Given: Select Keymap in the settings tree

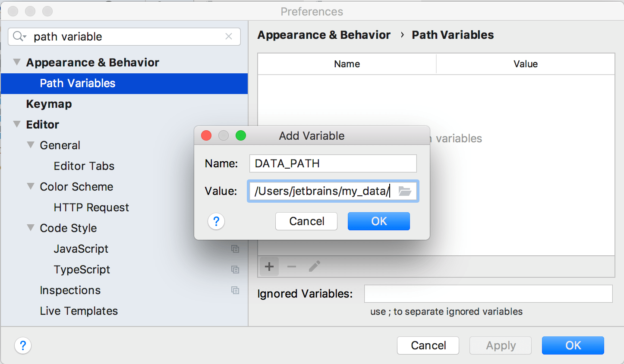Looking at the screenshot, I should (49, 104).
